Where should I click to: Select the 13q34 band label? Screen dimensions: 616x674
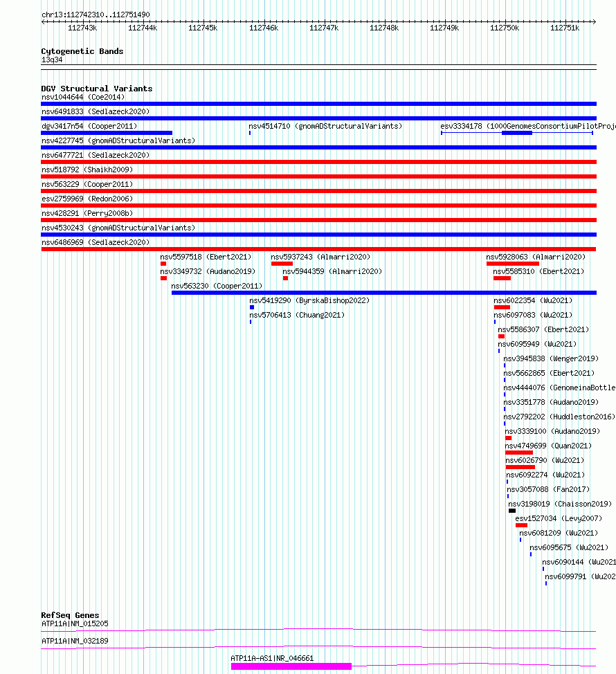click(x=52, y=60)
